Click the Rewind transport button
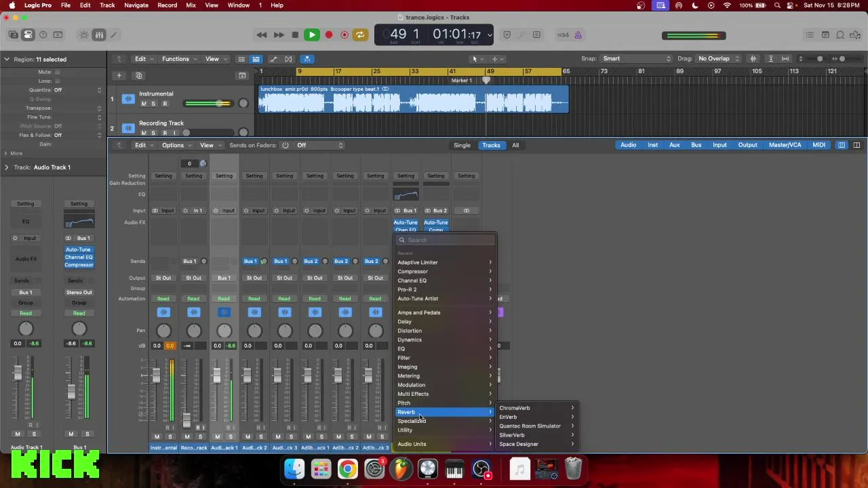 262,35
